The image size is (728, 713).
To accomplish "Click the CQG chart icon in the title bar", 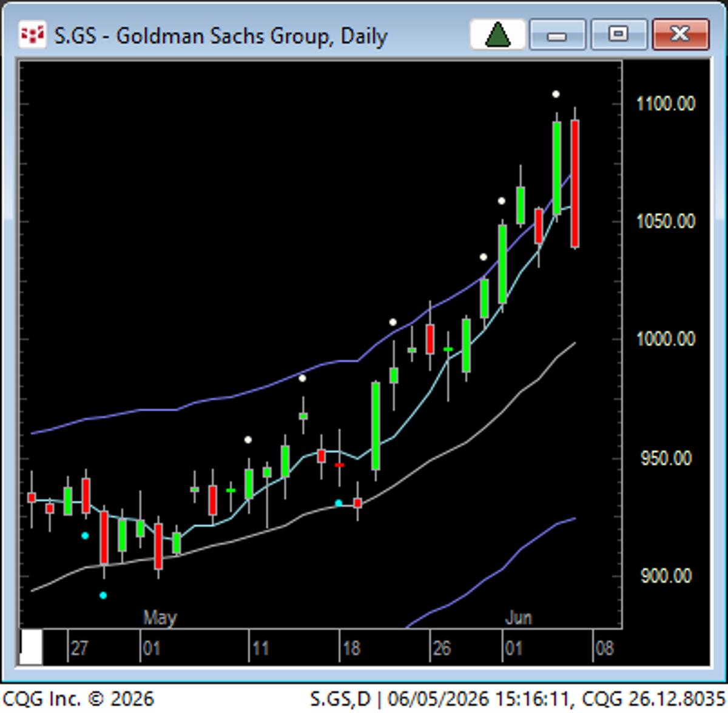I will (32, 35).
